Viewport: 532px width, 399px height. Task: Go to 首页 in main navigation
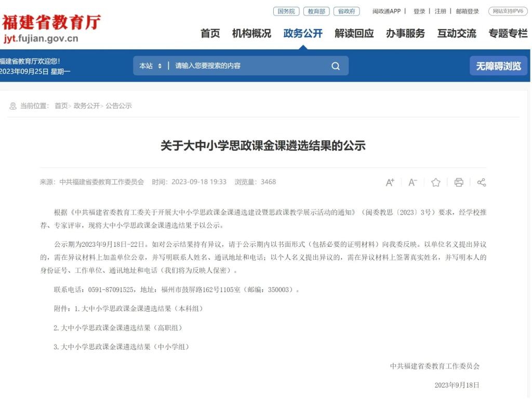tap(210, 34)
